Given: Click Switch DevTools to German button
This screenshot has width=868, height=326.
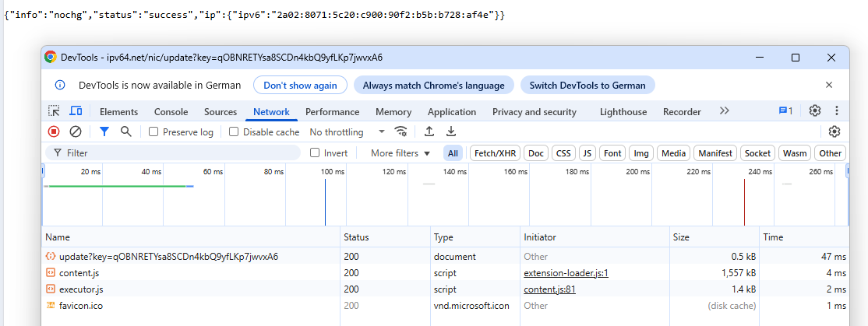Looking at the screenshot, I should click(587, 85).
